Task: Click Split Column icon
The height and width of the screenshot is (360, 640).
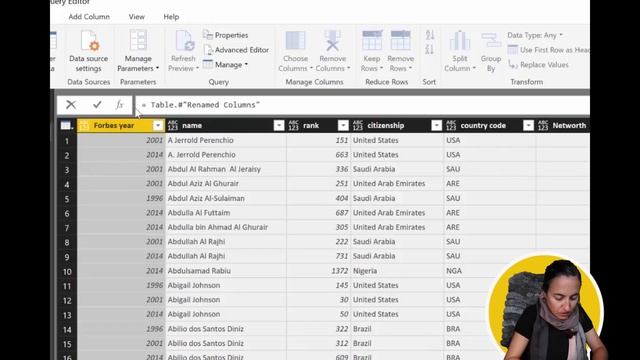Action: 460,41
